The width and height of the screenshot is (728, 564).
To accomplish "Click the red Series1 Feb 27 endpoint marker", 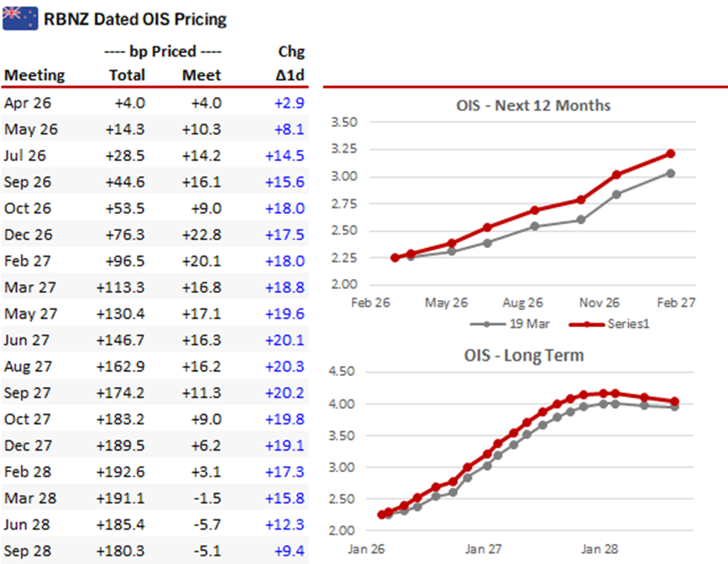I will (x=671, y=153).
